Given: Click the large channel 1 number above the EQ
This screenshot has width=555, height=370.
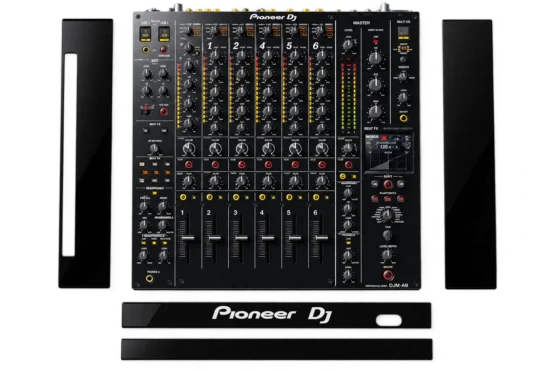Looking at the screenshot, I should pos(210,45).
